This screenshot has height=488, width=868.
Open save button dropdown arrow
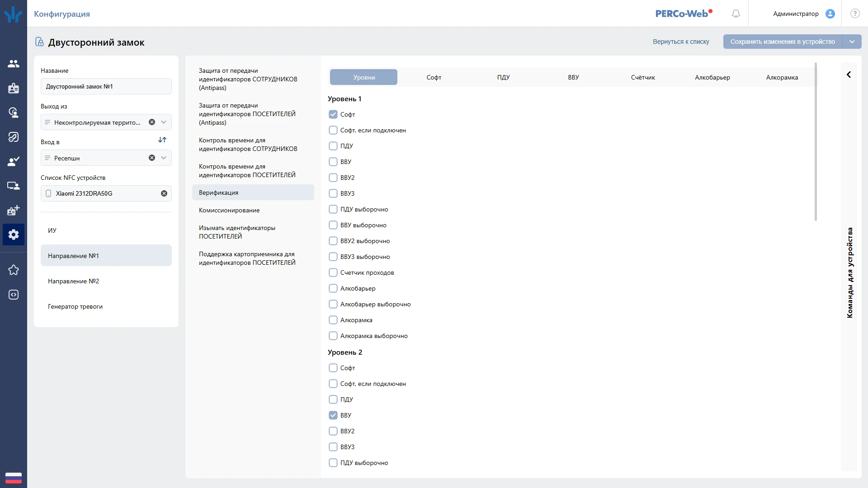coord(852,42)
